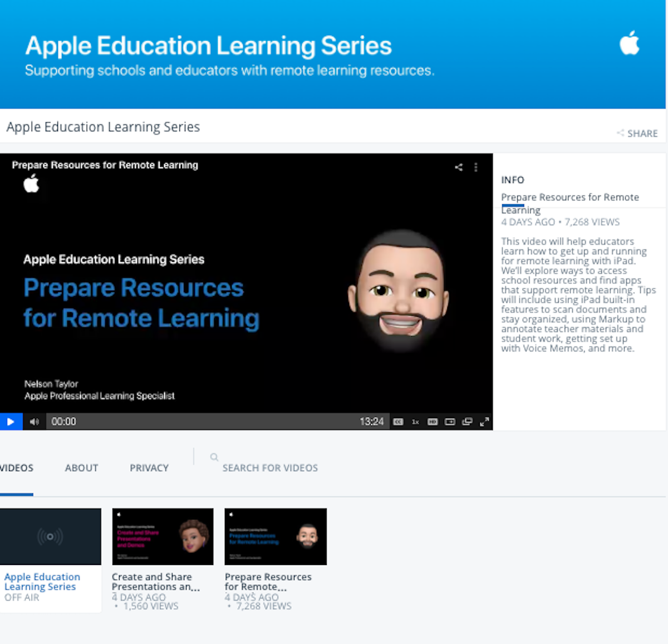Mute the video audio
This screenshot has width=668, height=644.
coord(33,421)
